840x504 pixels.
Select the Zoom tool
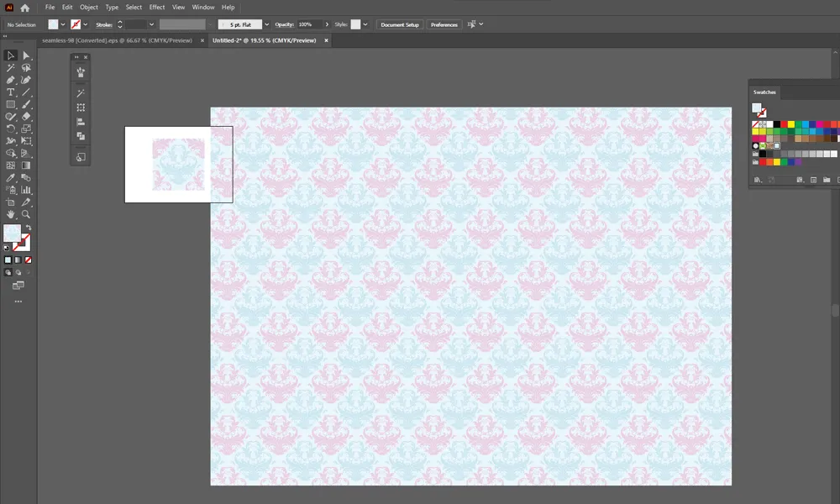tap(26, 214)
